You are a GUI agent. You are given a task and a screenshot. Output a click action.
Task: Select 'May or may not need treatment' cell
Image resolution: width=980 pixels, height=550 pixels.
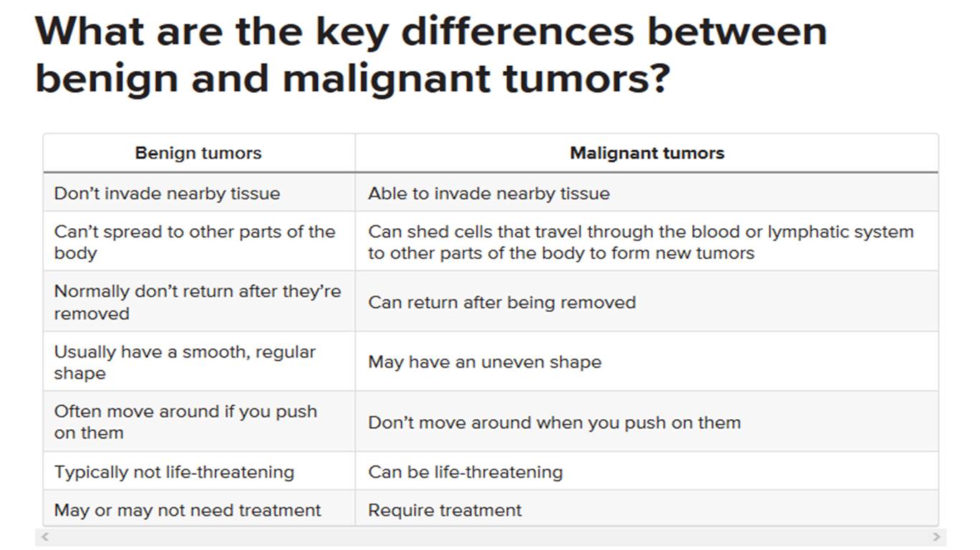coord(199,509)
